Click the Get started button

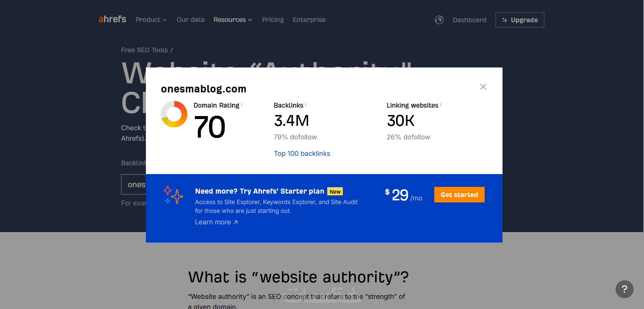459,195
